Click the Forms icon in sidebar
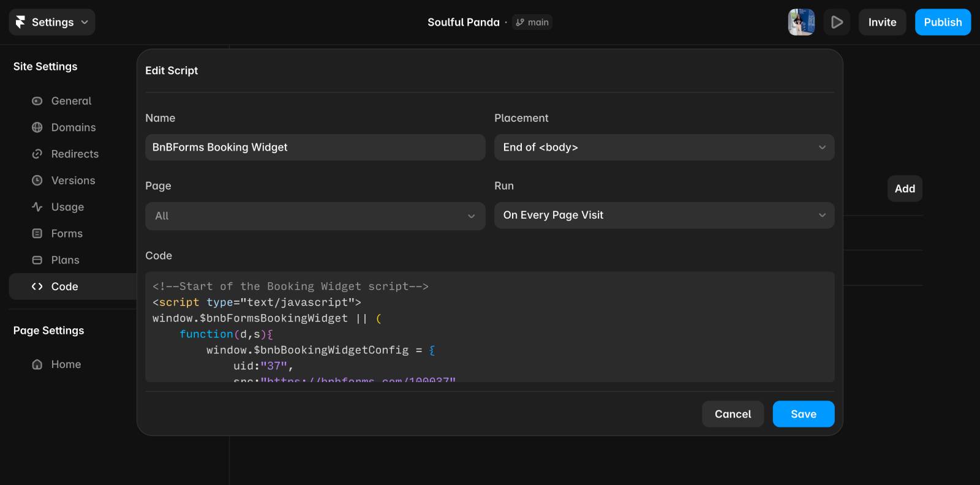Image resolution: width=980 pixels, height=485 pixels. (x=37, y=233)
